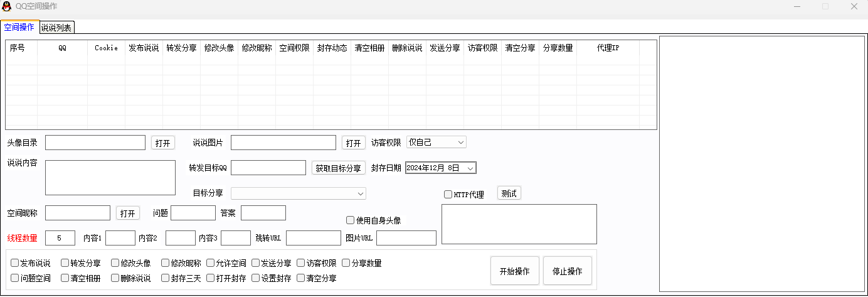This screenshot has width=868, height=297.
Task: Click the QQ penguin icon in title bar
Action: click(7, 6)
